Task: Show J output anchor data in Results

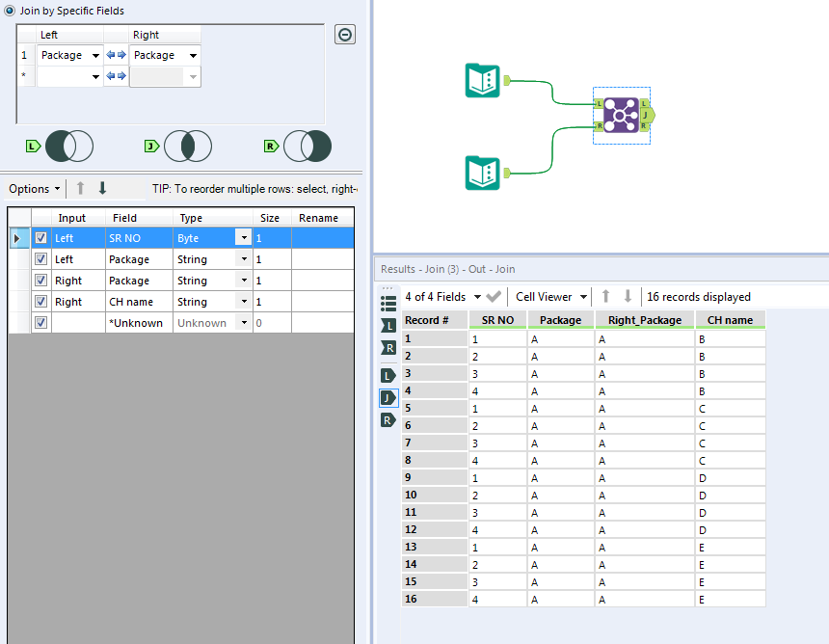Action: click(388, 398)
